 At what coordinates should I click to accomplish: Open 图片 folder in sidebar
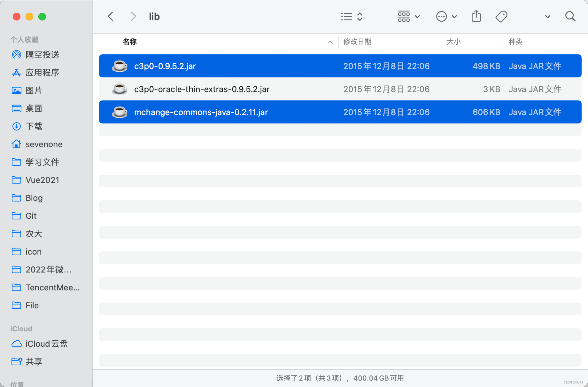[34, 91]
